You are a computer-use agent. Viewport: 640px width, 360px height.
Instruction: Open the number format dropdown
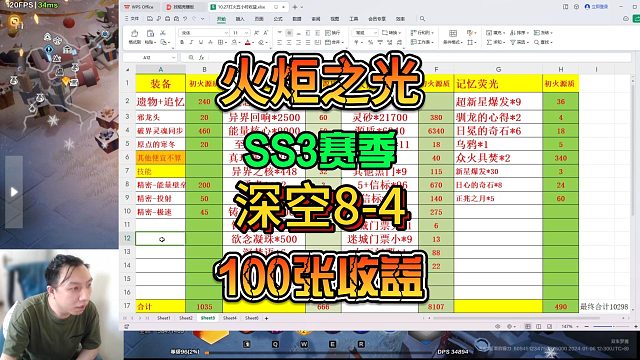tap(375, 32)
